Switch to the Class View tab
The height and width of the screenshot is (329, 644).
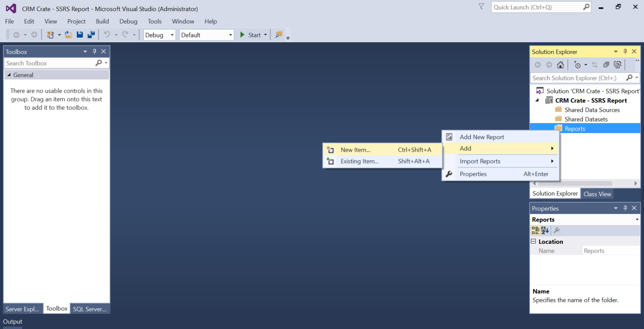point(597,194)
